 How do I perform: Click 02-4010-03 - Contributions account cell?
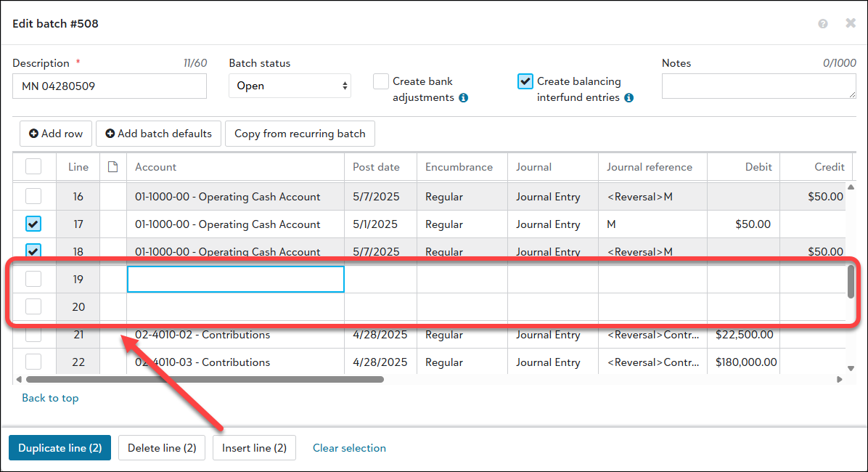(x=236, y=362)
